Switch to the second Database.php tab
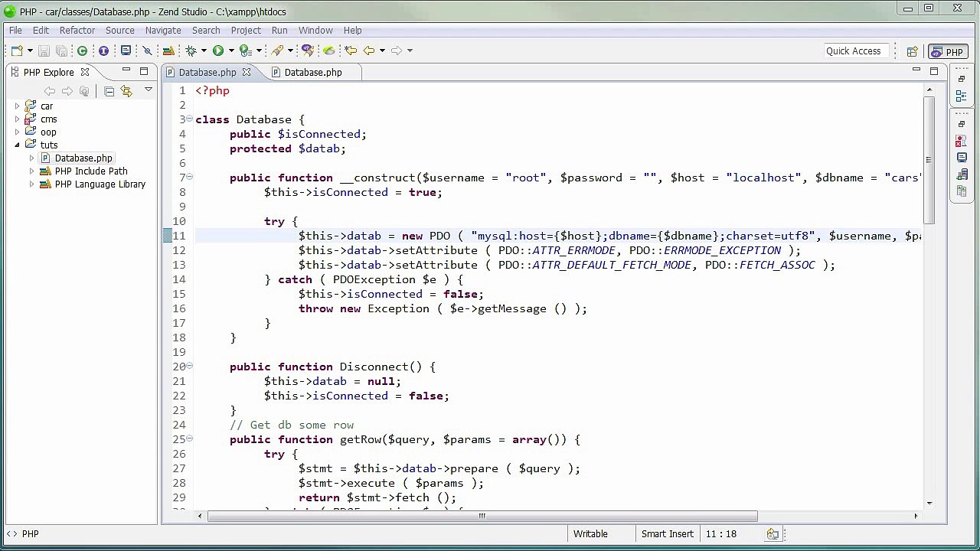 [312, 73]
